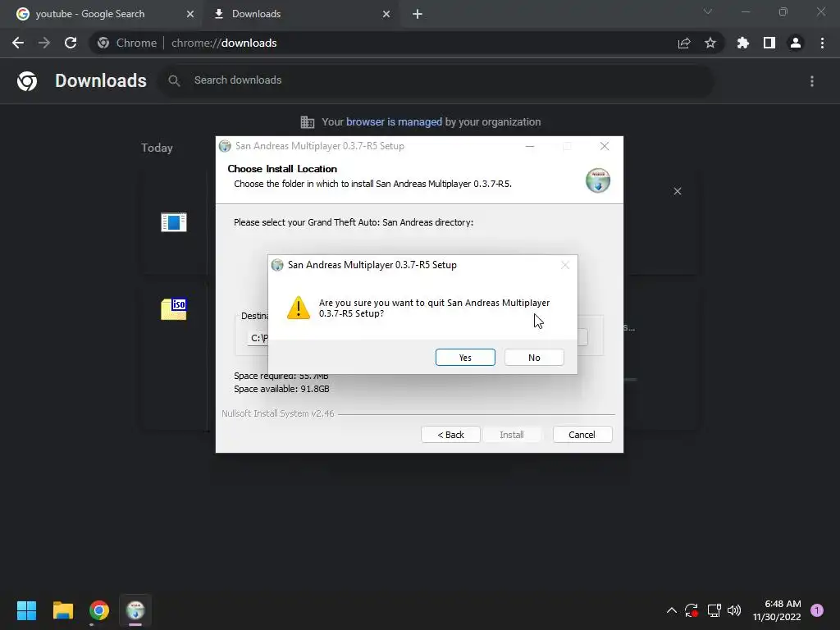
Task: Click the Chrome logo beside Downloads heading
Action: coord(27,81)
